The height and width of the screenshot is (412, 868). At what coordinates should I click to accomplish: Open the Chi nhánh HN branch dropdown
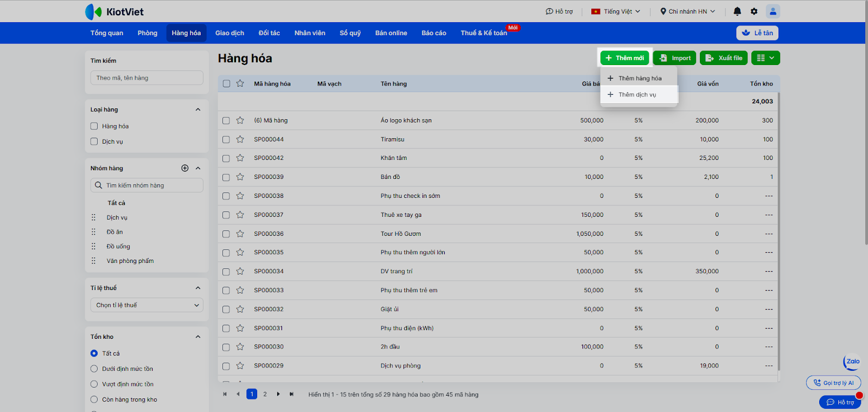click(687, 11)
